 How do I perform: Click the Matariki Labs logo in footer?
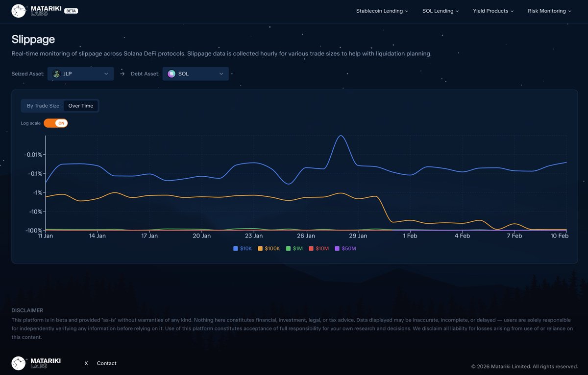tap(36, 363)
